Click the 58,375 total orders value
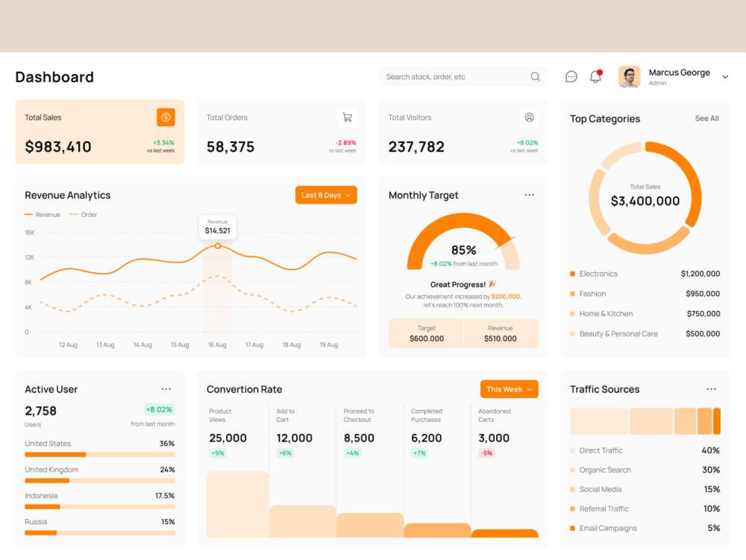746x560 pixels. click(x=231, y=147)
